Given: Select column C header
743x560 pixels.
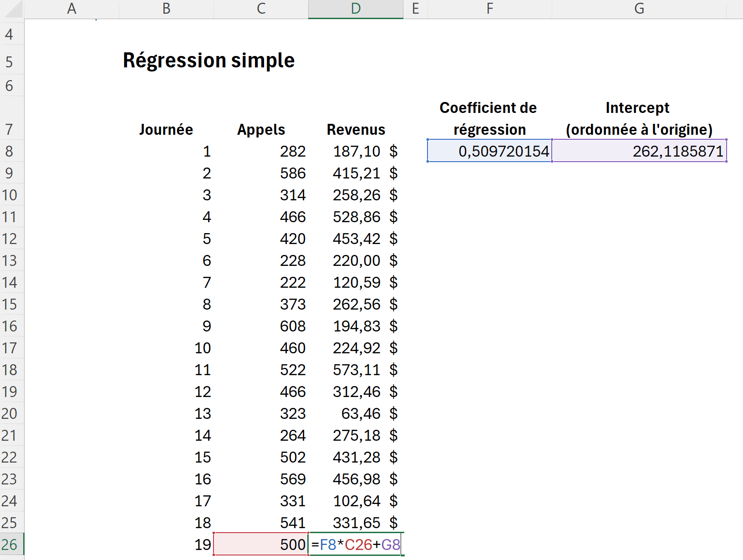Looking at the screenshot, I should [261, 9].
